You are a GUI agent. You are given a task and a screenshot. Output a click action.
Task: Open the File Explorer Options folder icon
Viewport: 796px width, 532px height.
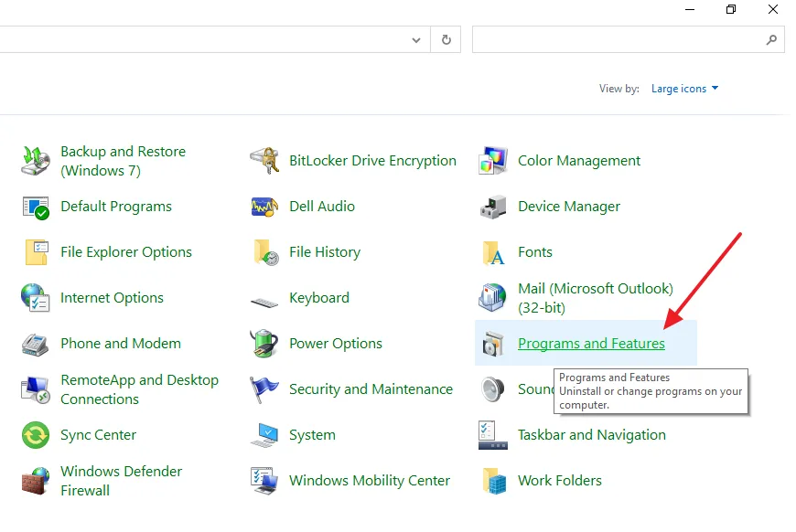pyautogui.click(x=36, y=252)
